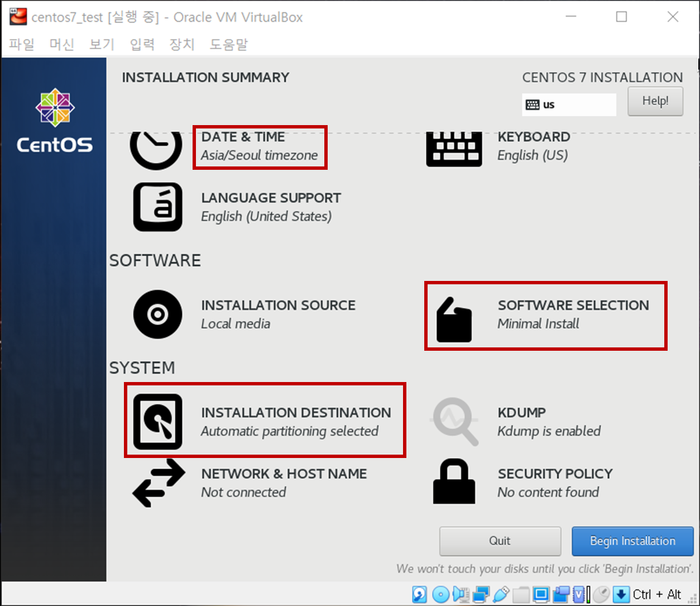Click the audio status icon
This screenshot has width=700, height=606.
point(461,594)
